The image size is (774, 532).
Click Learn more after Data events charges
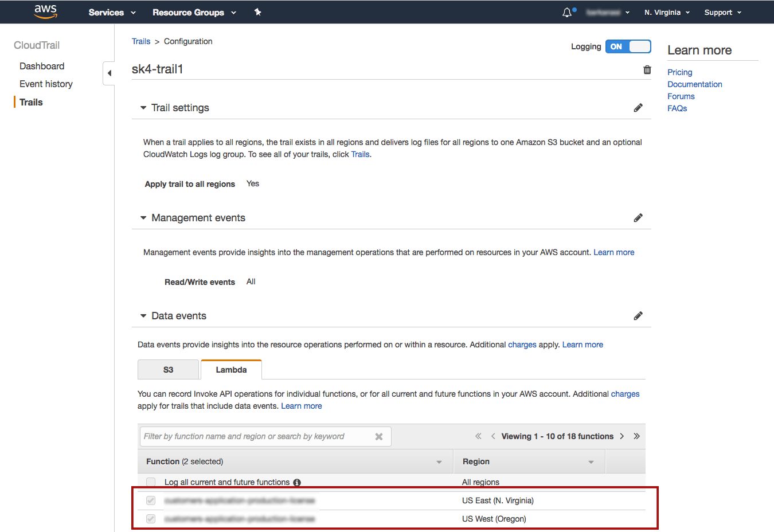tap(583, 345)
